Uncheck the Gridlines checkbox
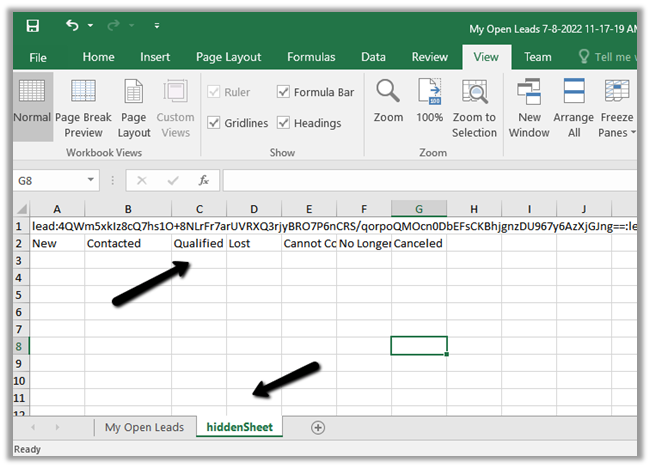The height and width of the screenshot is (468, 650). tap(214, 123)
